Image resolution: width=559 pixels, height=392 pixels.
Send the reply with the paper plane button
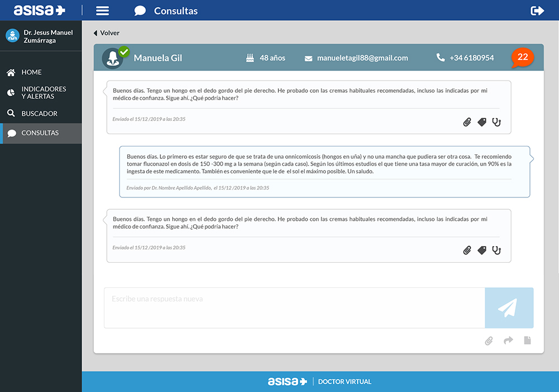pyautogui.click(x=509, y=308)
